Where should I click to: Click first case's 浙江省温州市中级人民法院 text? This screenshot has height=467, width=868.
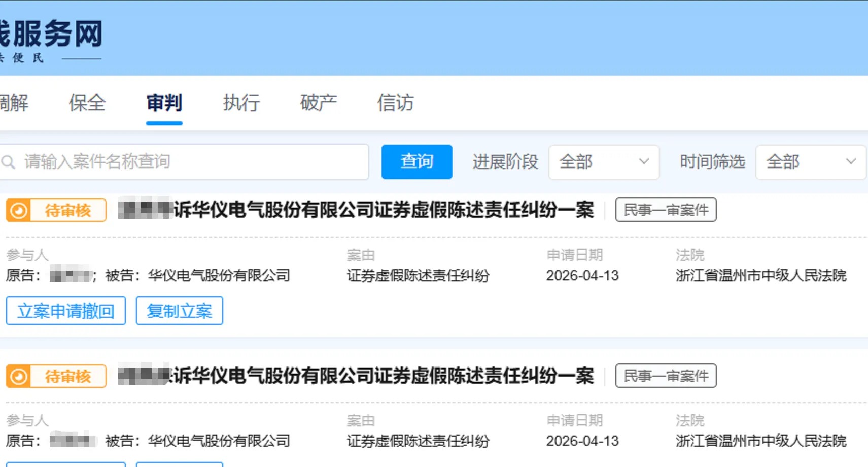[761, 276]
